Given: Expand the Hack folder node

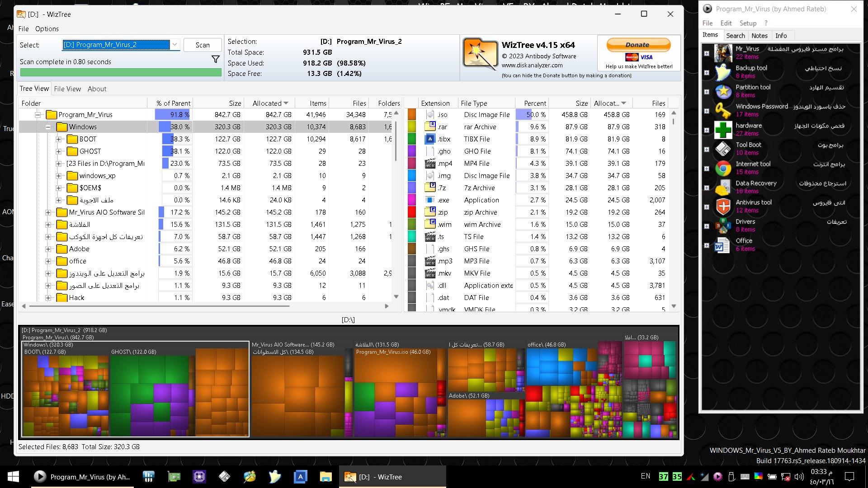Looking at the screenshot, I should [48, 298].
